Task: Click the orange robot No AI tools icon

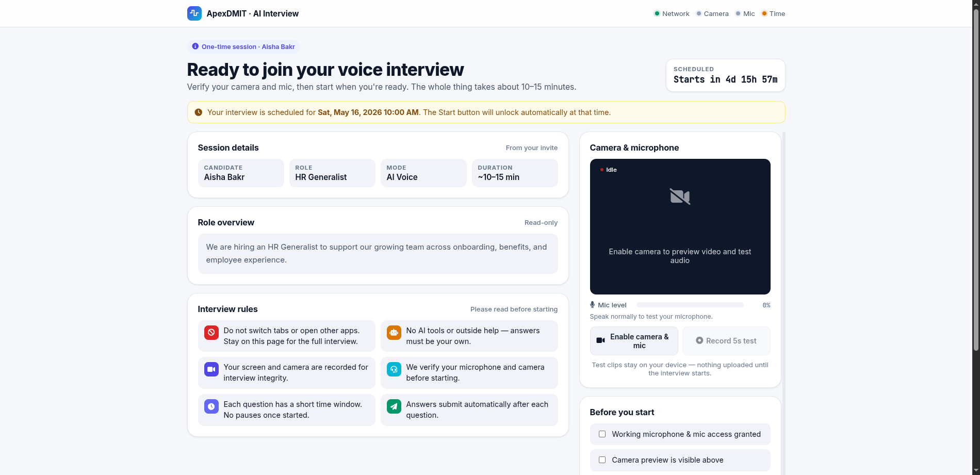Action: click(394, 333)
